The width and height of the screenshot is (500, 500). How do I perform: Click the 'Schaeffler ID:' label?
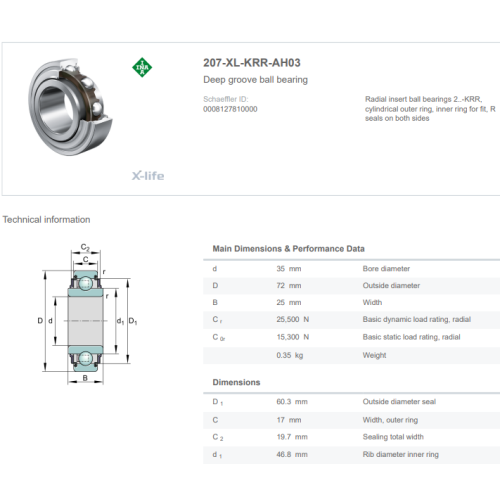click(x=226, y=99)
